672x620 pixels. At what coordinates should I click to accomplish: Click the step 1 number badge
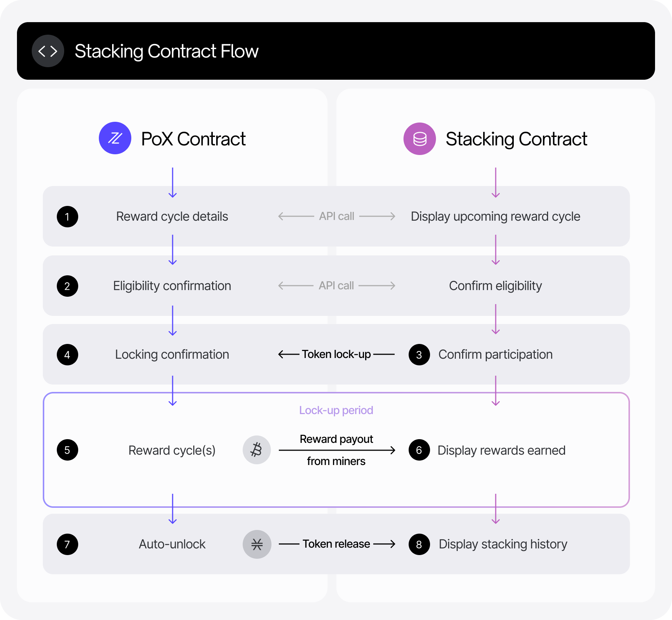(x=67, y=217)
